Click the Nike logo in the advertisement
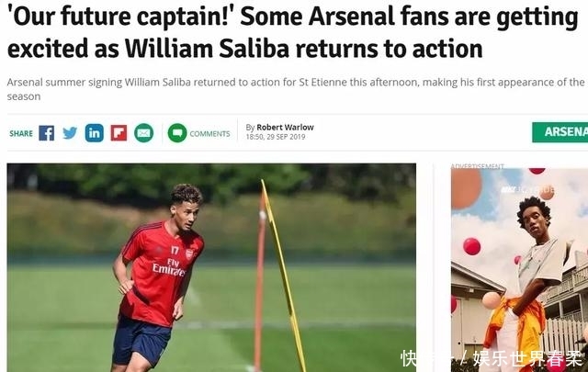This screenshot has height=372, width=588. point(508,190)
